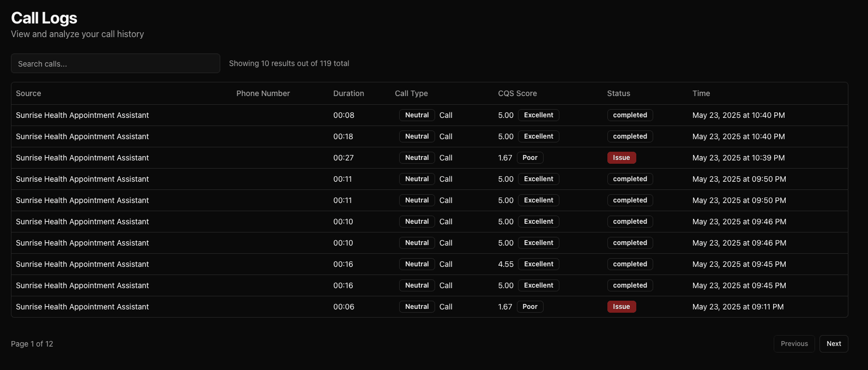Sort by the Source column header

tap(28, 93)
